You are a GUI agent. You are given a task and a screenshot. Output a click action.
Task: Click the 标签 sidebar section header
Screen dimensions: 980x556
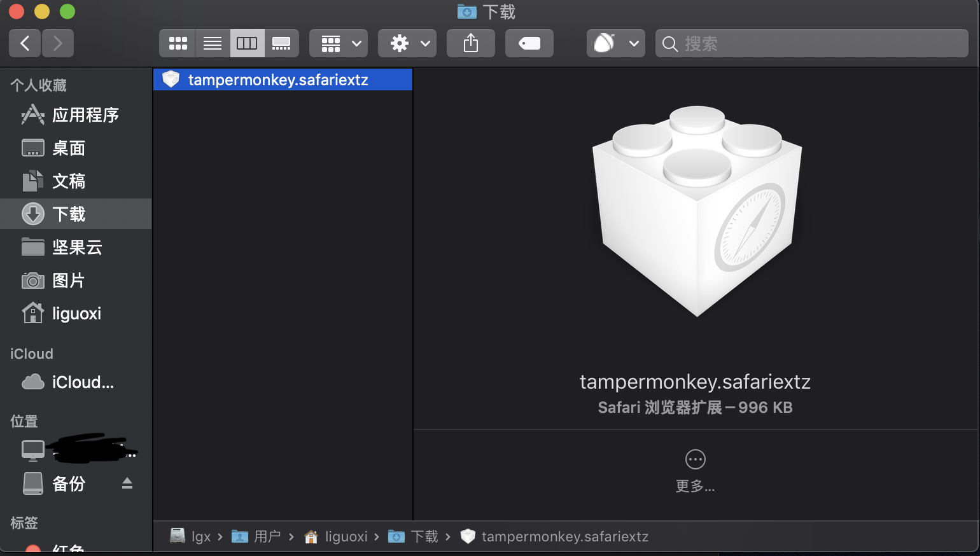(24, 523)
